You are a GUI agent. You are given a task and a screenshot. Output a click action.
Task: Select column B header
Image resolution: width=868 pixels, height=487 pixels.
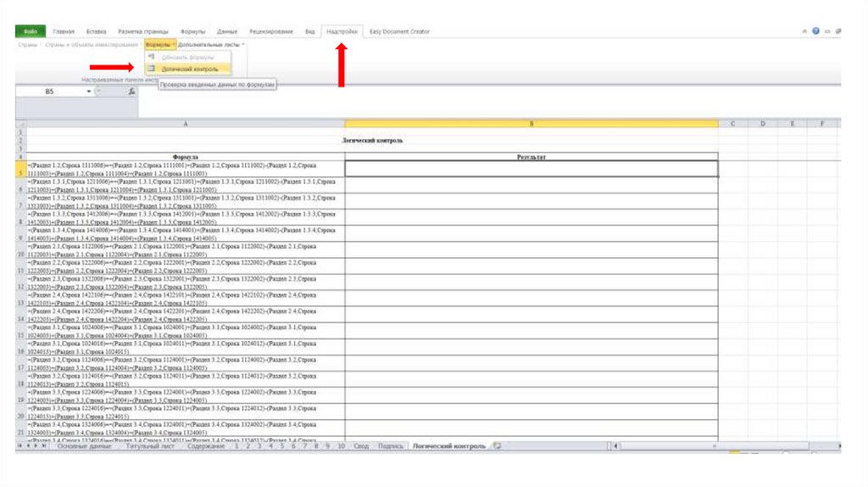[x=531, y=124]
